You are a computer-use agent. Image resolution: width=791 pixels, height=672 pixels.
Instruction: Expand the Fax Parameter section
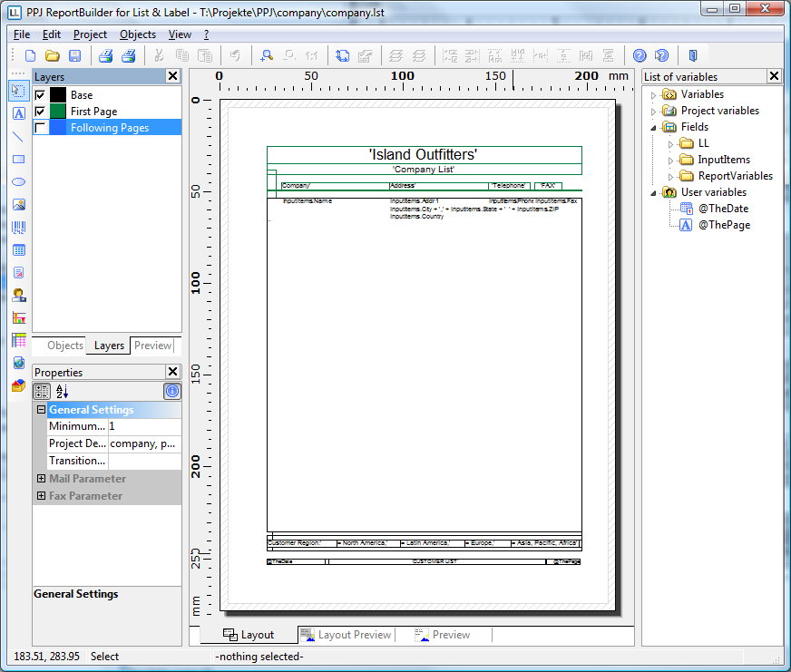42,495
